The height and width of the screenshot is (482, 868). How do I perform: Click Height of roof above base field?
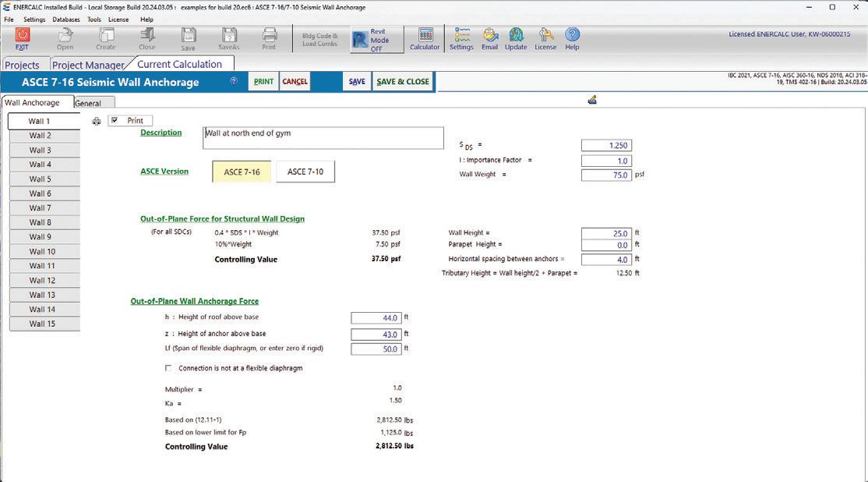point(376,318)
